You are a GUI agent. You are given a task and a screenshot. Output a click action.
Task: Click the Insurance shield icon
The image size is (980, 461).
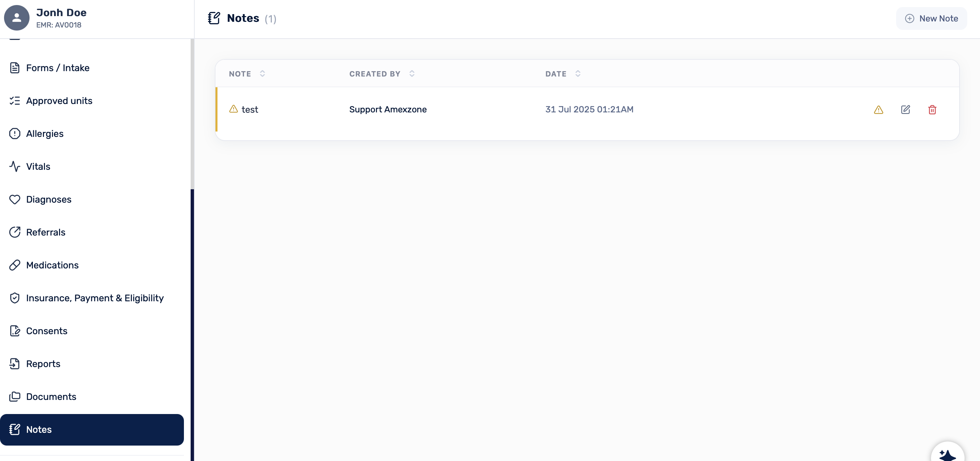point(14,298)
